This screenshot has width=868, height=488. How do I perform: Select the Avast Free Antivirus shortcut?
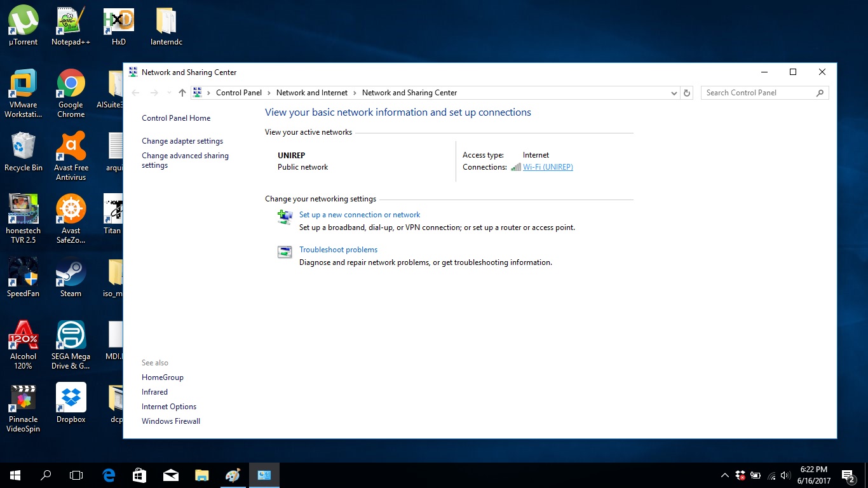(x=71, y=156)
